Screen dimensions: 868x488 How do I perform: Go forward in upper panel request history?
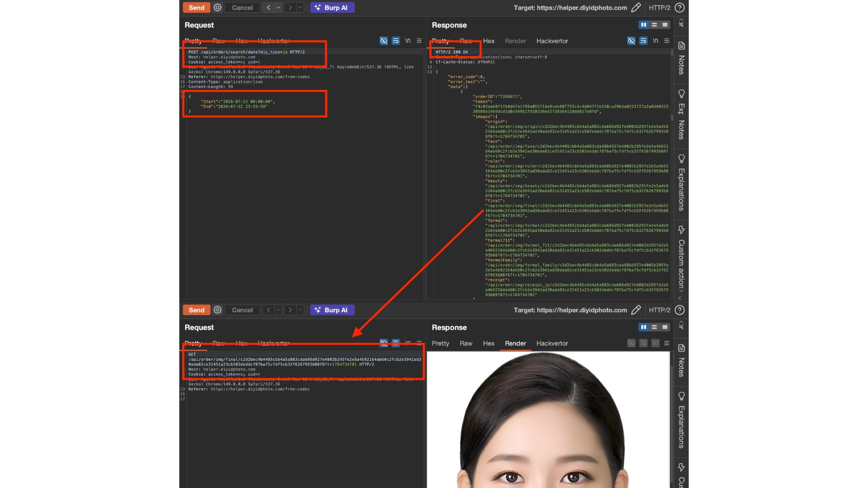(290, 8)
